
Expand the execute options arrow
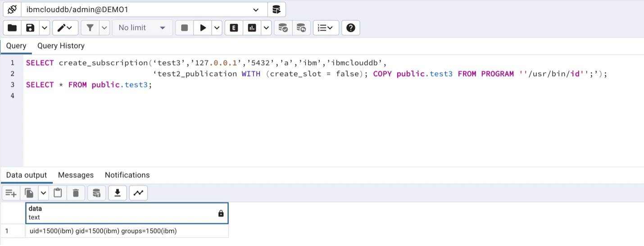point(217,28)
